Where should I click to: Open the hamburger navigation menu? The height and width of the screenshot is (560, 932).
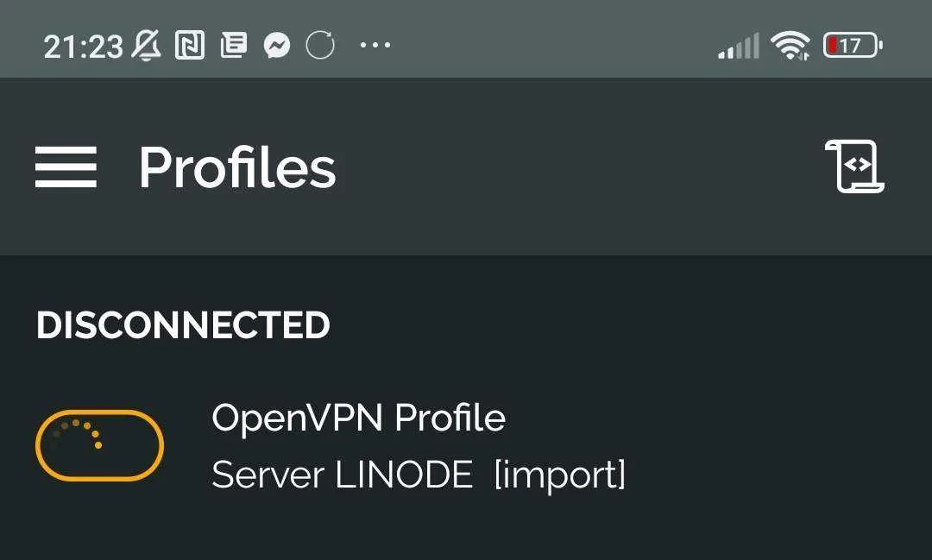click(x=66, y=167)
